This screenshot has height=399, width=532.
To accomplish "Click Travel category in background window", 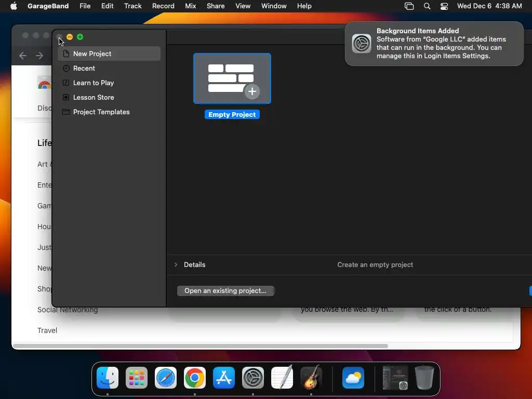I will coord(47,330).
